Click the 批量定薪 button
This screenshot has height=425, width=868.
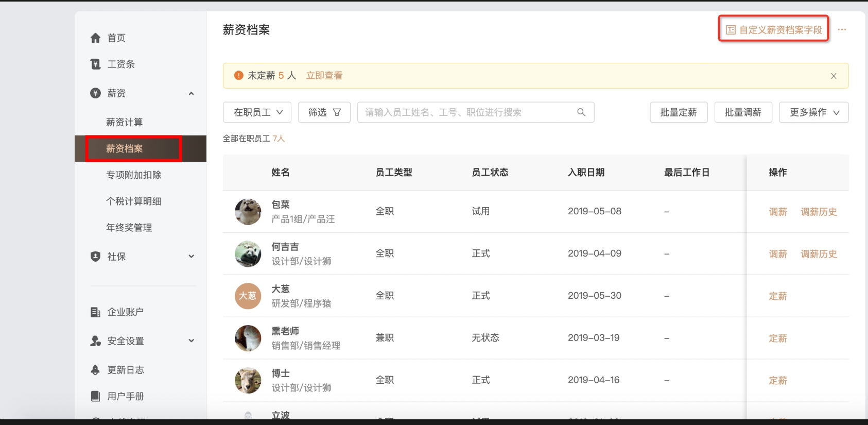tap(679, 112)
